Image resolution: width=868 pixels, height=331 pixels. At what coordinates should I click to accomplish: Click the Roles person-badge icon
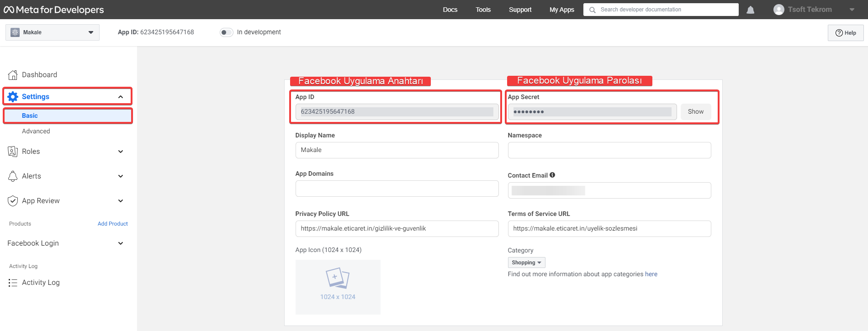[x=13, y=152]
